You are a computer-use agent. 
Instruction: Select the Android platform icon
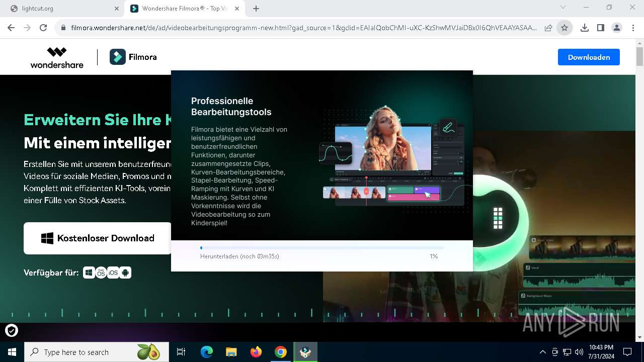[x=125, y=273]
